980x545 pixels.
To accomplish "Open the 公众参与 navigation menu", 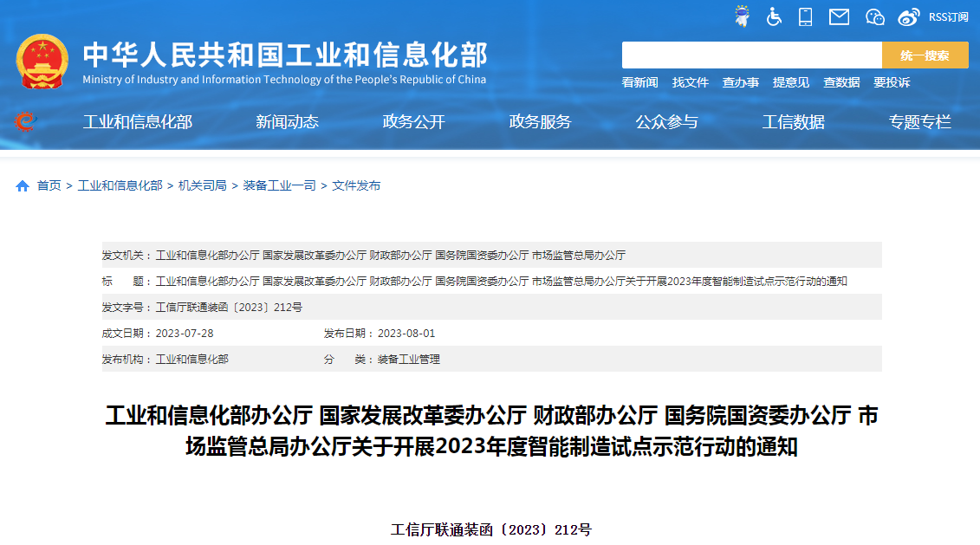I will [x=667, y=122].
